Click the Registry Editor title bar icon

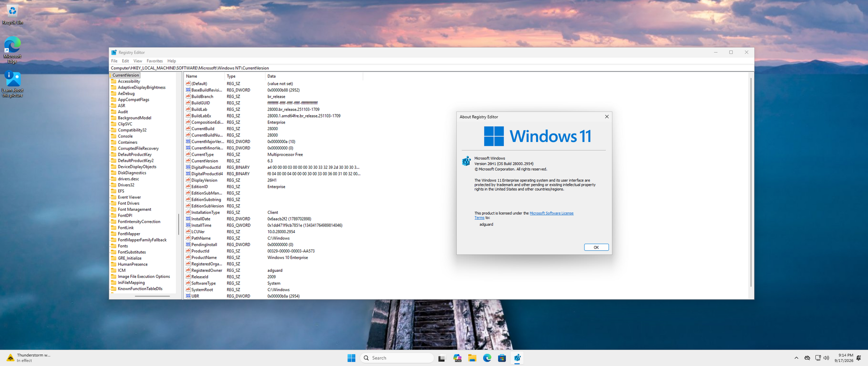click(114, 52)
